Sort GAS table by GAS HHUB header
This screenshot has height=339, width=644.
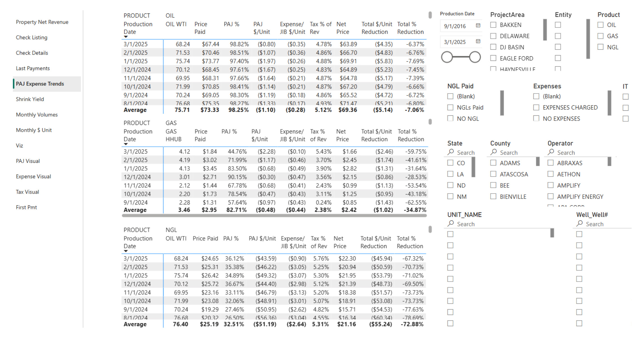pos(173,135)
